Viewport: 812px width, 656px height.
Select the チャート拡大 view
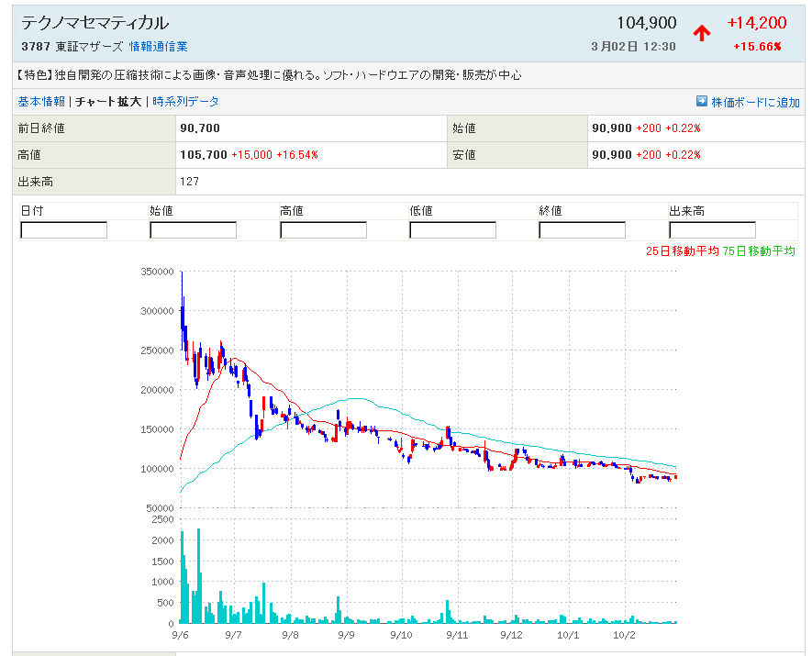tap(107, 102)
